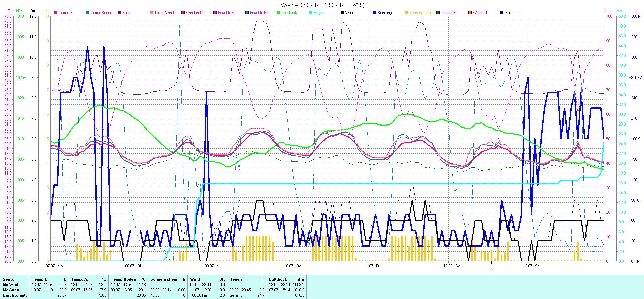Click the black Wind legend square
Viewport: 644px width, 299px height.
click(342, 13)
